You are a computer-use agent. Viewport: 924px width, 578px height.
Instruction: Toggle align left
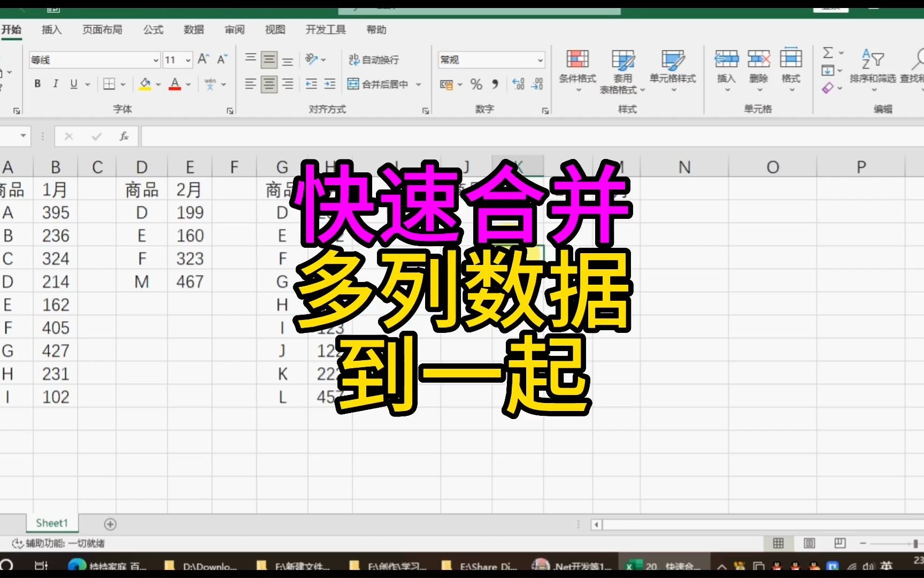[x=250, y=84]
